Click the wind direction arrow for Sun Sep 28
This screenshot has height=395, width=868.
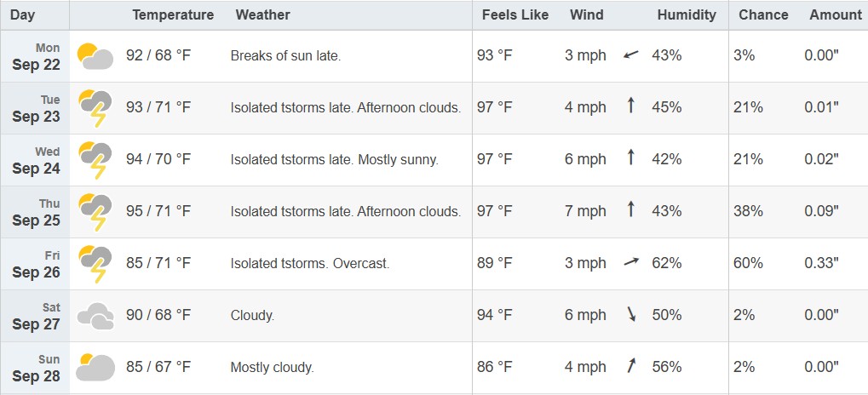[631, 366]
